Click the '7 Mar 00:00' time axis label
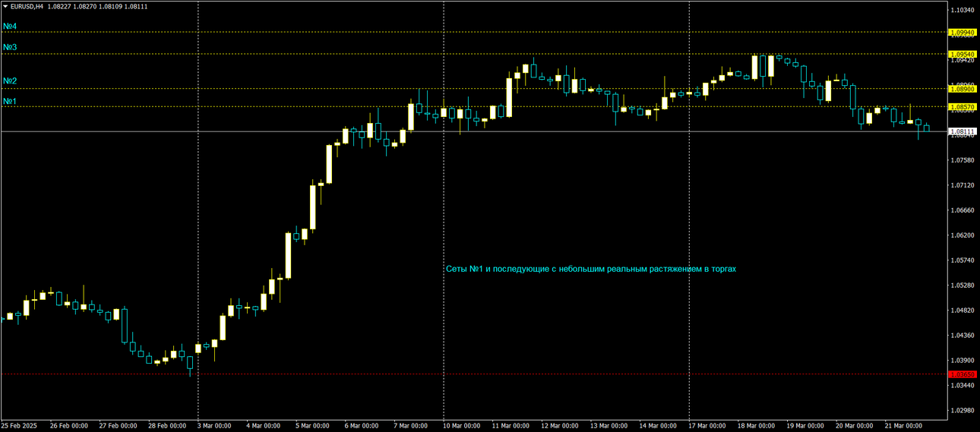The image size is (980, 432). pos(411,426)
